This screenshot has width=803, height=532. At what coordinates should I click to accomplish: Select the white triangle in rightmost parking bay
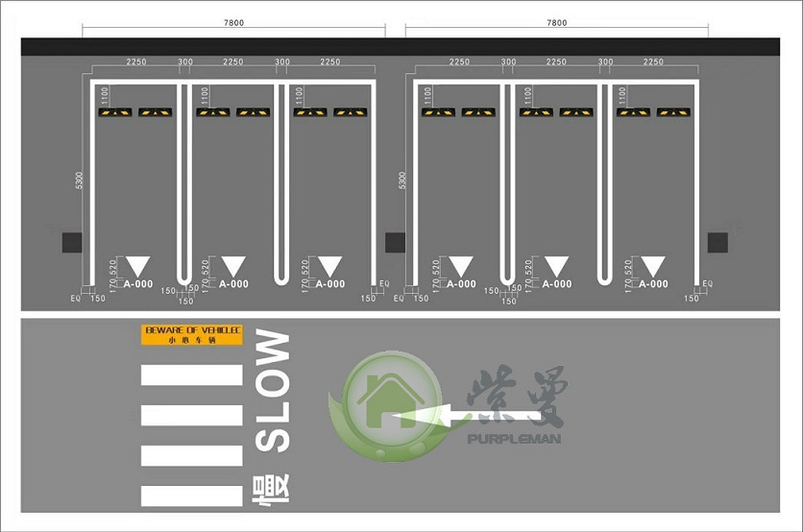click(x=653, y=266)
